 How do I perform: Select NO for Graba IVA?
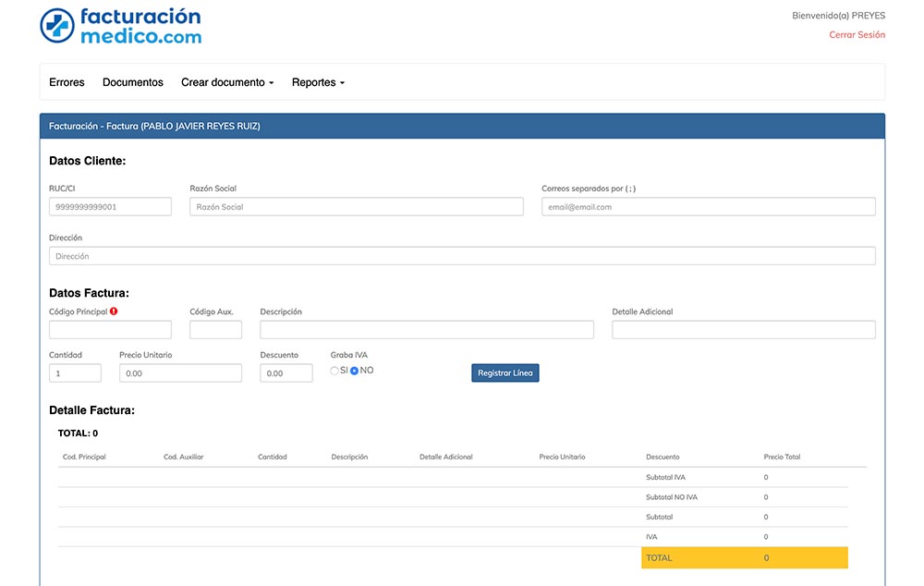click(x=354, y=371)
